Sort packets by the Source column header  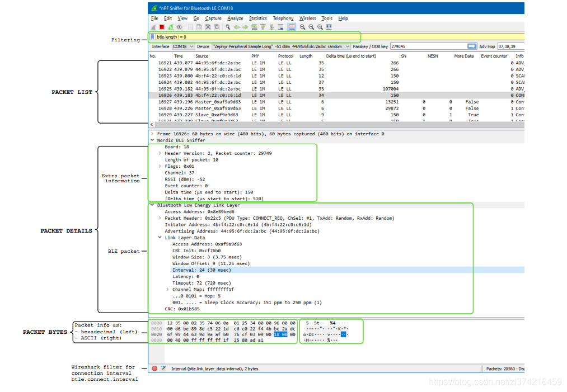(221, 56)
